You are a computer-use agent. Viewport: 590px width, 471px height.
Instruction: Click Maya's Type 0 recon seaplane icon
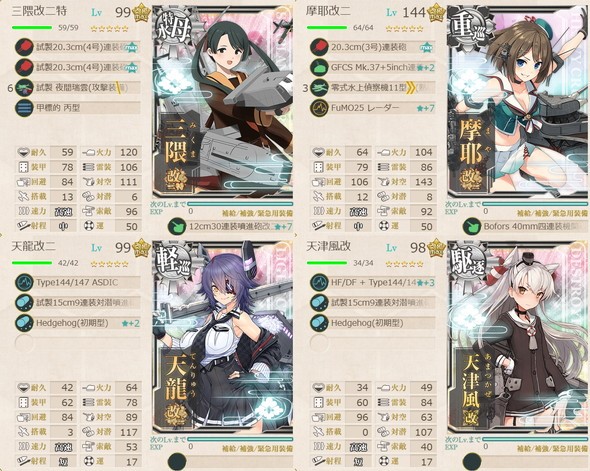tap(319, 88)
